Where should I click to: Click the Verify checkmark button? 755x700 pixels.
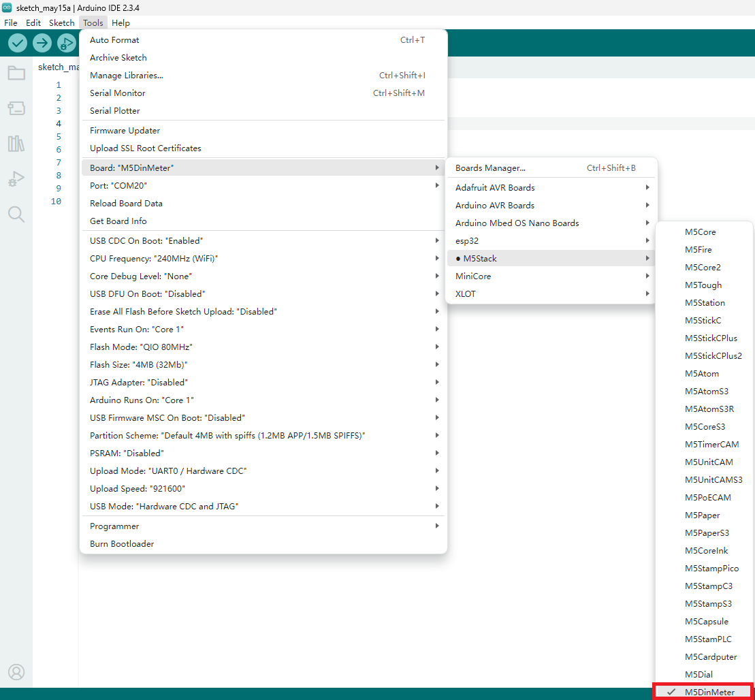click(18, 44)
